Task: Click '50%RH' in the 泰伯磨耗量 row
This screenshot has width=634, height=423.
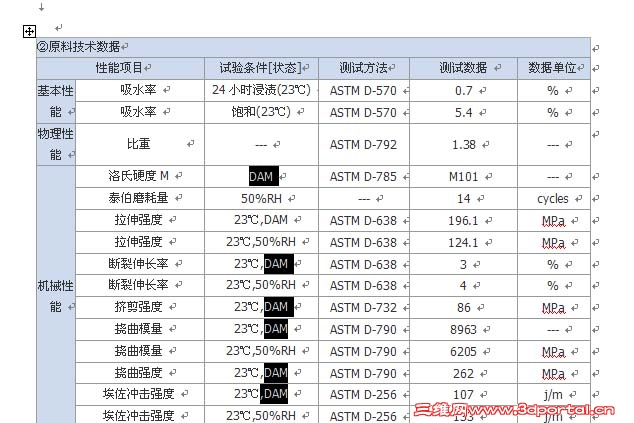Action: 262,199
